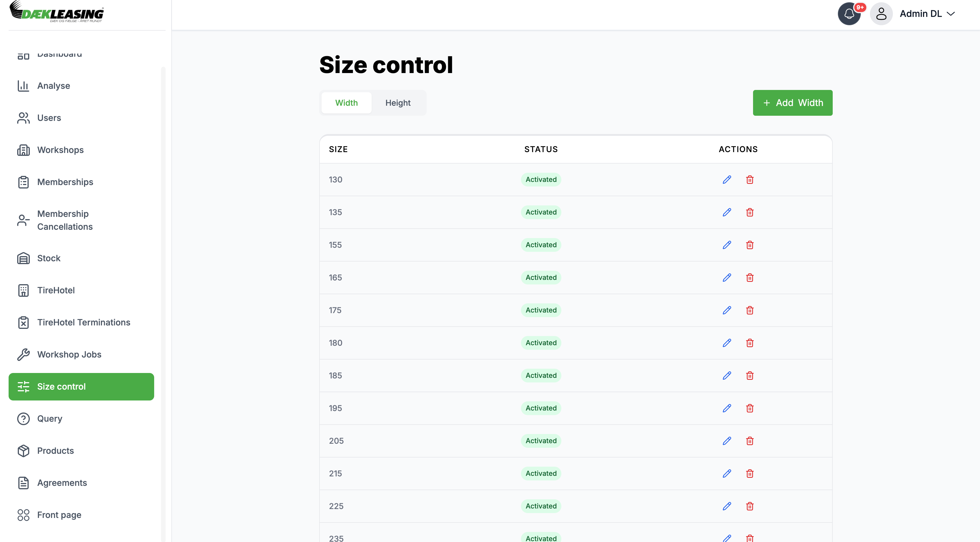Switch to the Width tab
Image resolution: width=980 pixels, height=542 pixels.
click(346, 103)
